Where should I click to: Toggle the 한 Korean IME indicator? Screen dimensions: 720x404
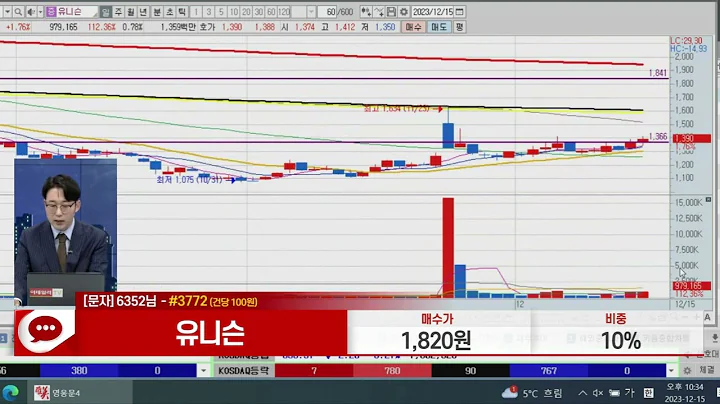click(648, 393)
